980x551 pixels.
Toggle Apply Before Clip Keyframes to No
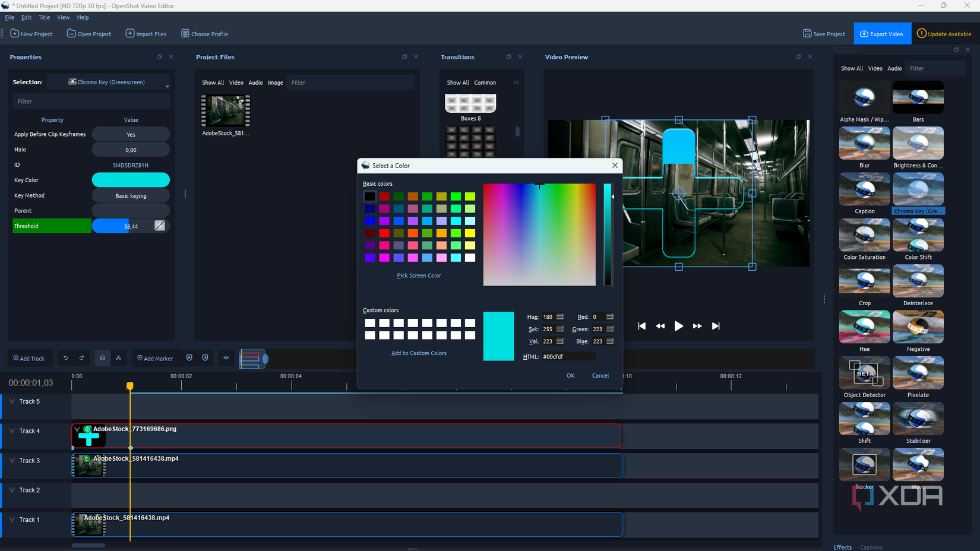[131, 134]
